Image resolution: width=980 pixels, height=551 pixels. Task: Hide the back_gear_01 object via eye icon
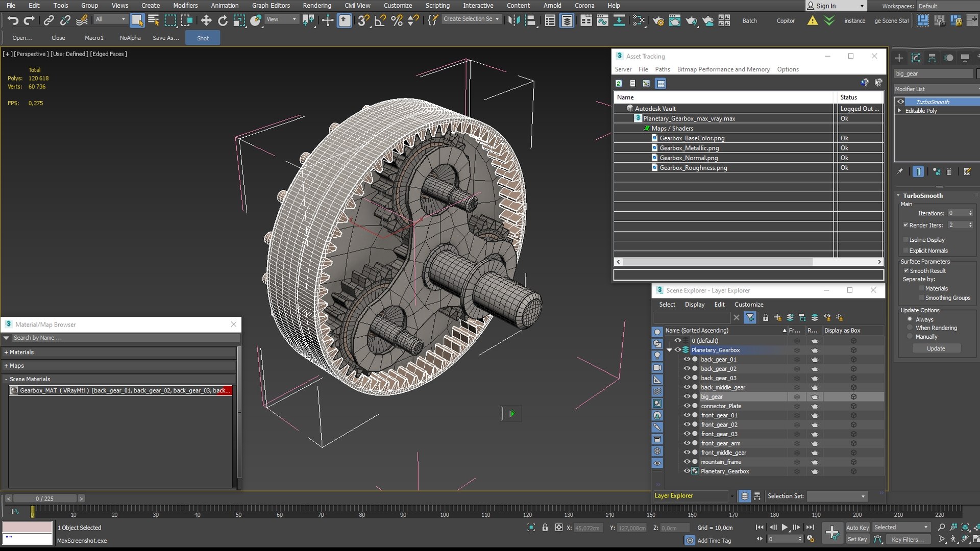687,359
